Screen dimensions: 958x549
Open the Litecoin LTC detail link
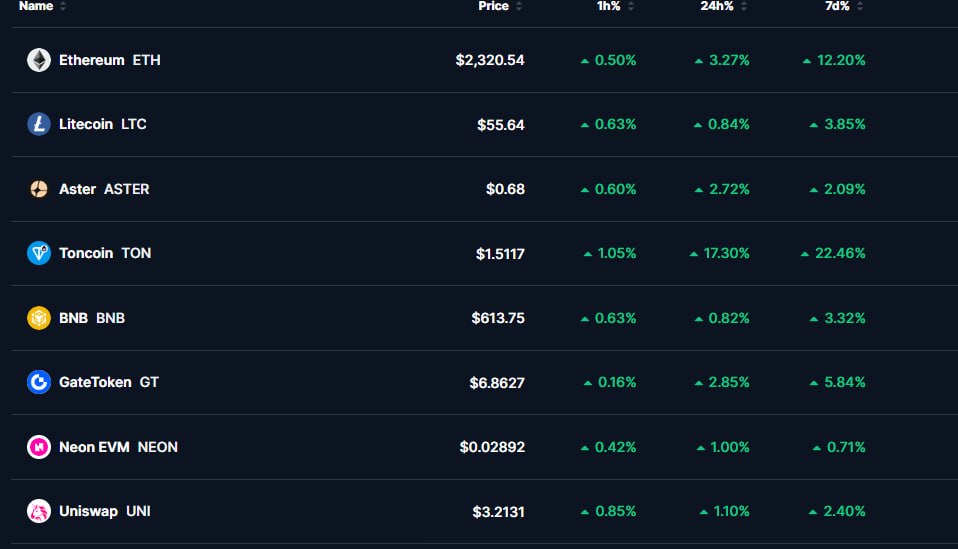tap(102, 124)
